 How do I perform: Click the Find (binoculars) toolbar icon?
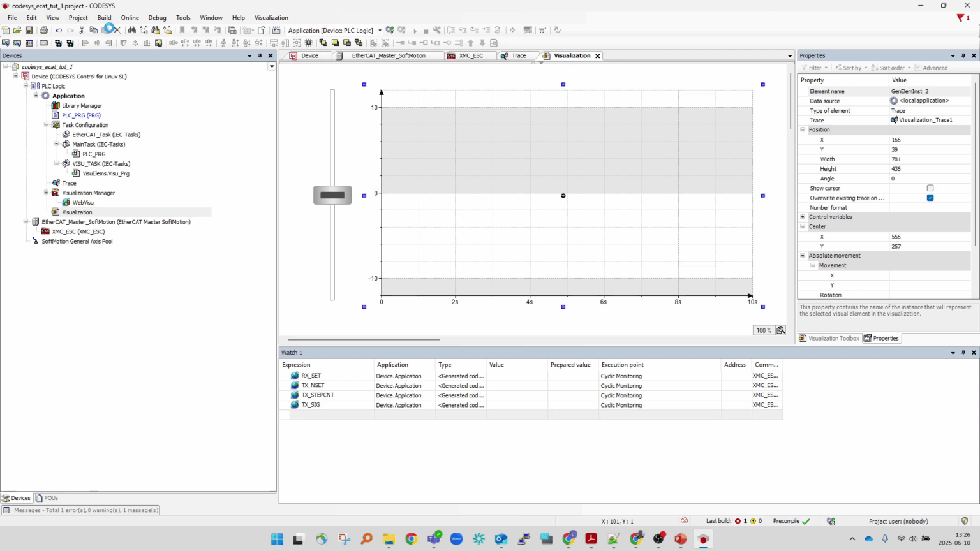tap(133, 29)
